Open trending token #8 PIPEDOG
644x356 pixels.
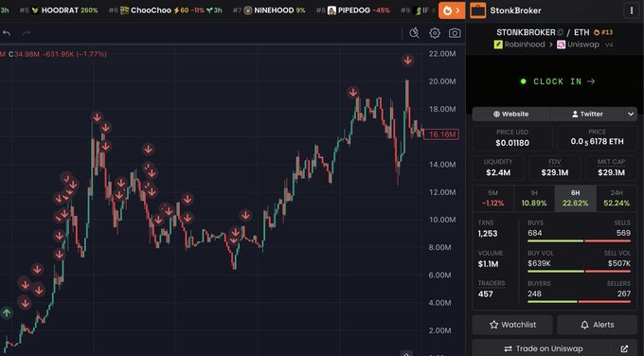[353, 10]
